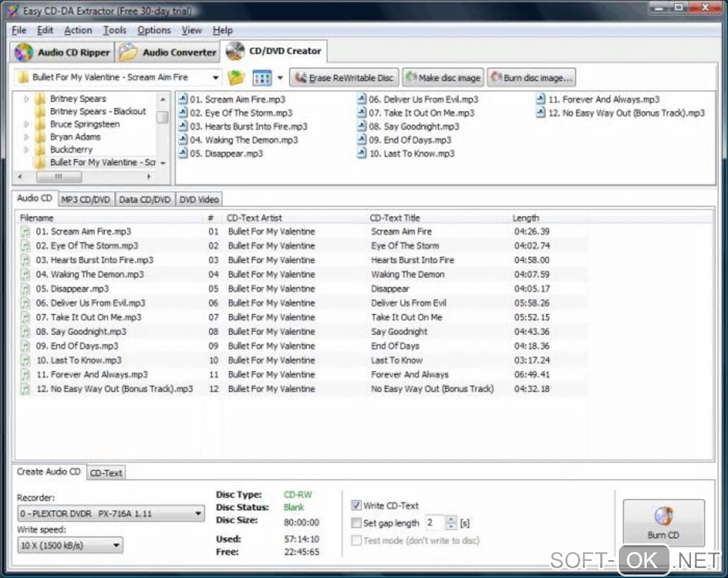
Task: Click the track icon of 11. Forever And Always.mp3 in the burn list
Action: pyautogui.click(x=25, y=374)
